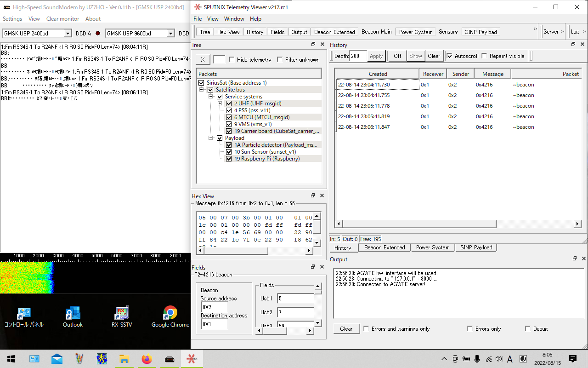Open the Outlook desktop shortcut
The width and height of the screenshot is (588, 368).
[x=73, y=317]
